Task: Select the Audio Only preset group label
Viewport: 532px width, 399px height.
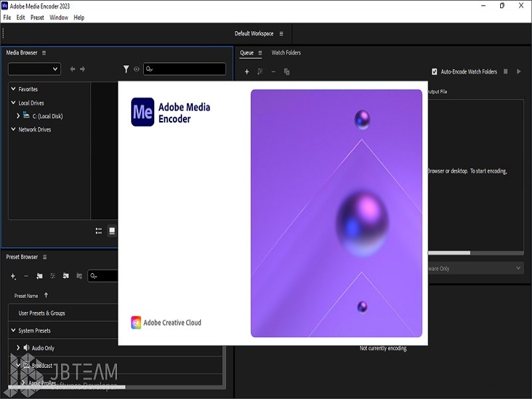Action: [43, 348]
